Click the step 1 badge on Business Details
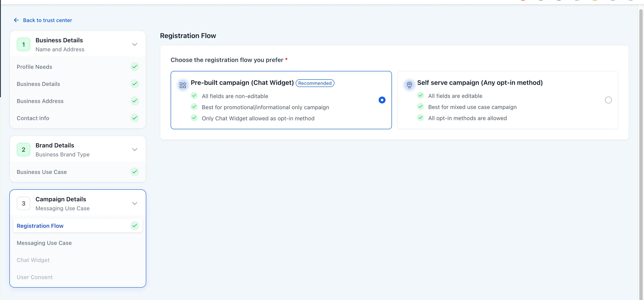The height and width of the screenshot is (300, 644). pos(23,44)
